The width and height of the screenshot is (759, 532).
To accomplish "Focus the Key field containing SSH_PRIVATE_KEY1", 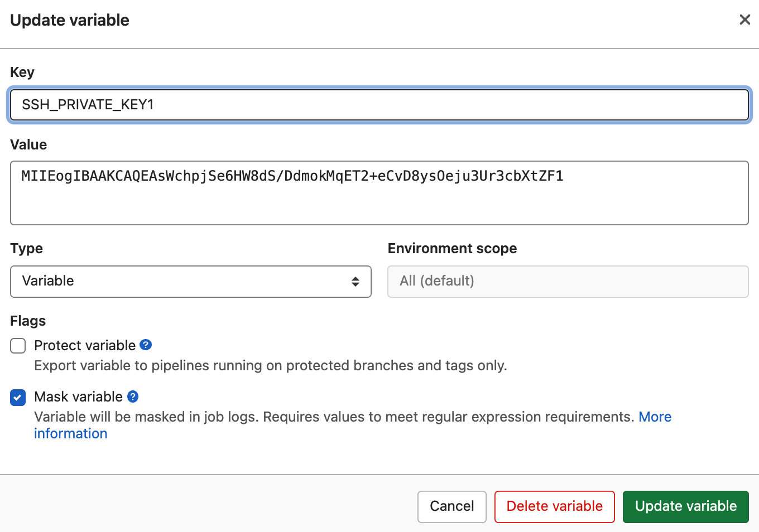I will pos(379,105).
